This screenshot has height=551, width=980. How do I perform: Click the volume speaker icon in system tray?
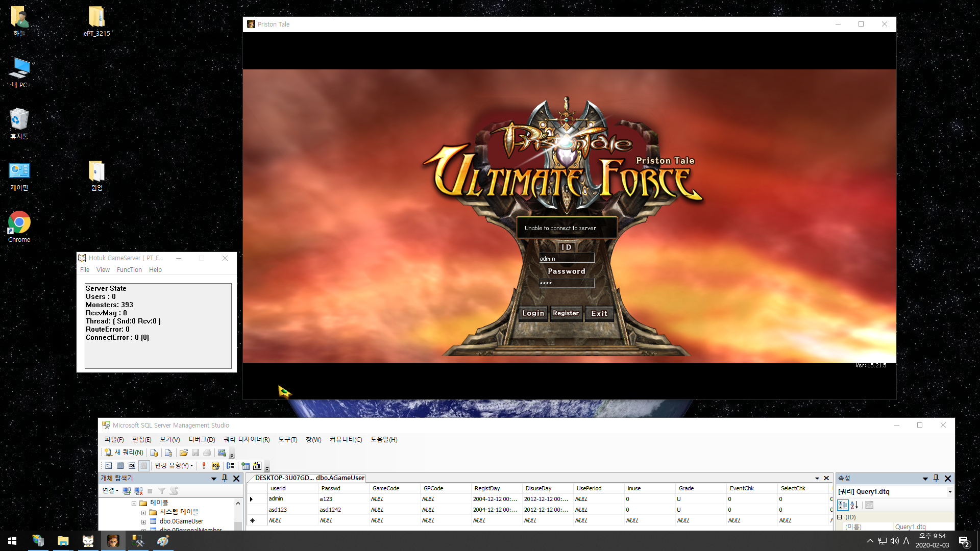pyautogui.click(x=894, y=541)
